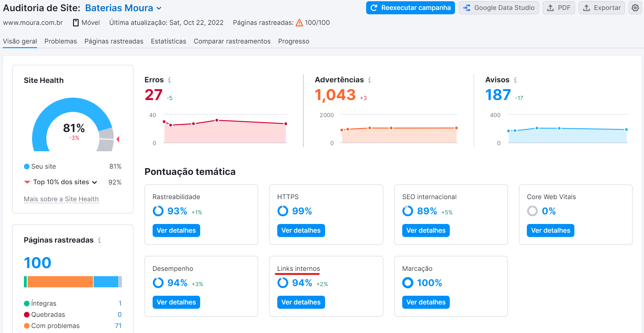Screen dimensions: 644x333
Task: Open the campaign settings gear icon
Action: (x=635, y=8)
